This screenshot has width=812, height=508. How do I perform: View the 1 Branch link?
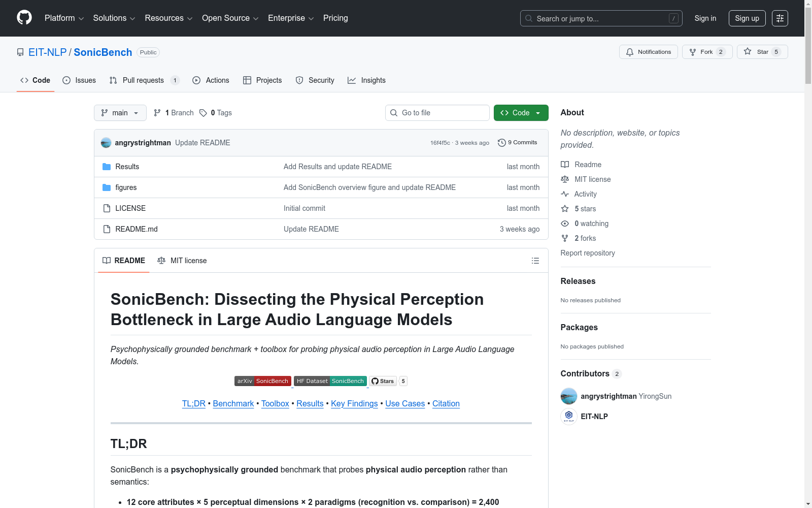pos(174,113)
